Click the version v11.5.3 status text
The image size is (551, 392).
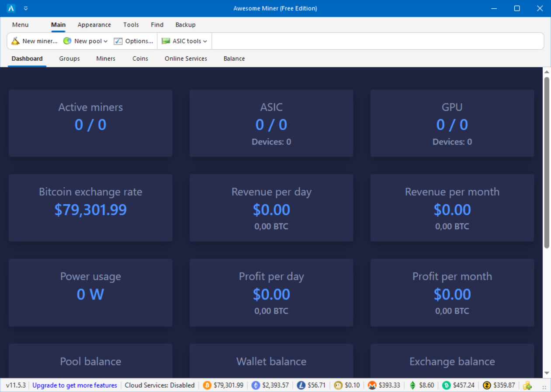16,385
